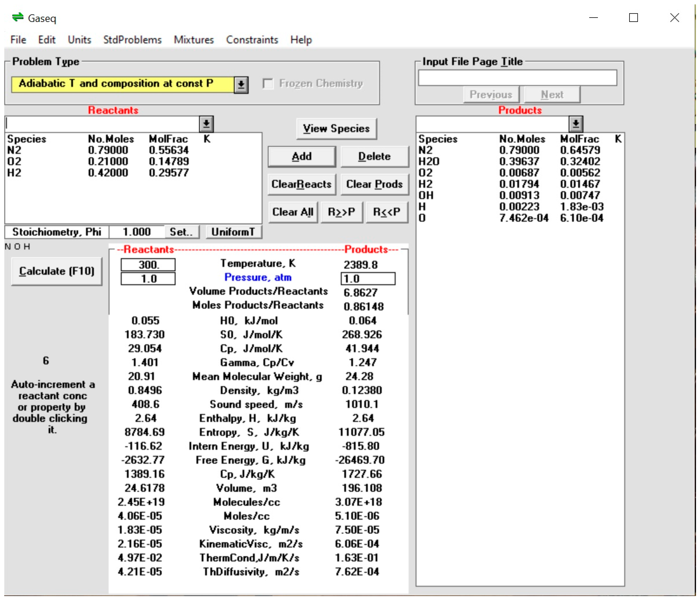
Task: Copy reactants to products with R>>P
Action: [342, 212]
